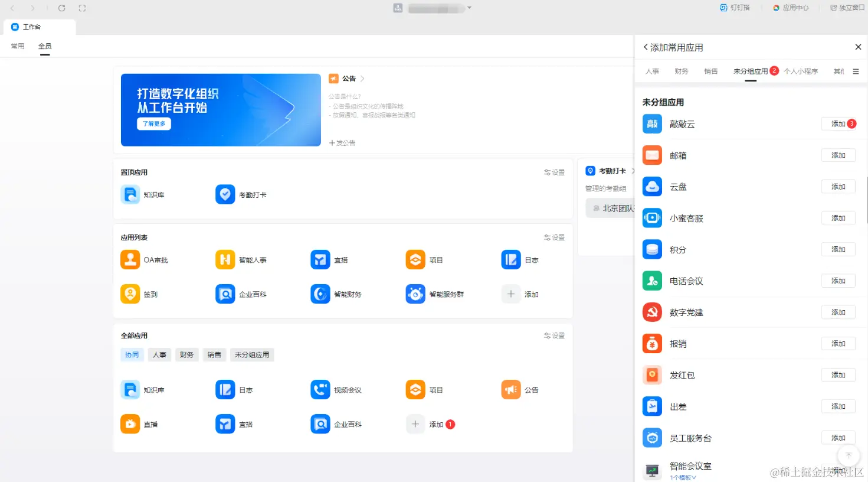Click 了解更多 on the banner
The width and height of the screenshot is (868, 482).
click(154, 123)
